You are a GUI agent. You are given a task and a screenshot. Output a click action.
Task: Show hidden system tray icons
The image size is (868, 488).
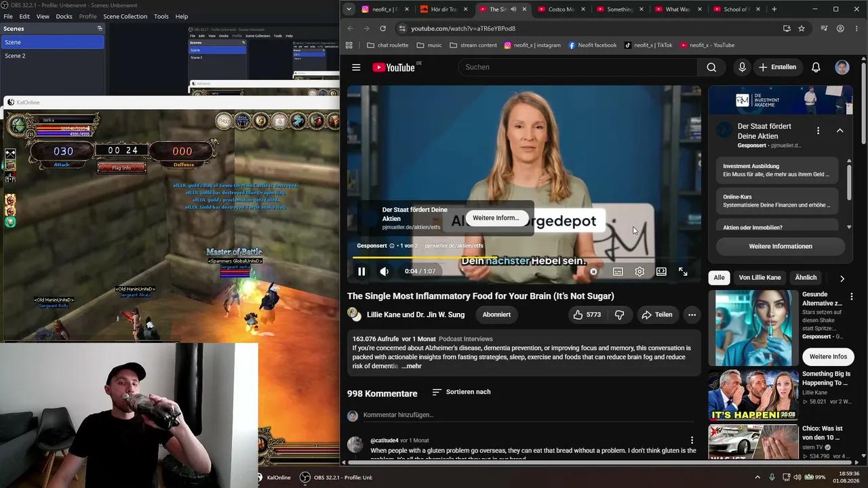757,477
